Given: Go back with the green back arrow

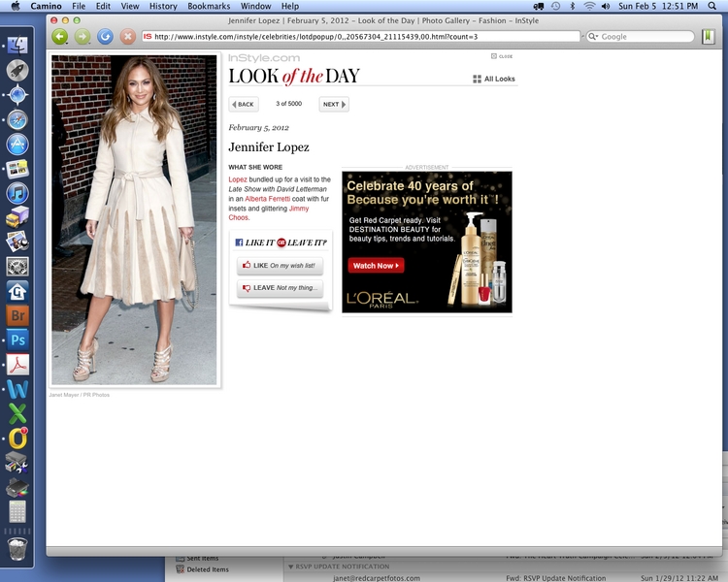Looking at the screenshot, I should (x=60, y=36).
